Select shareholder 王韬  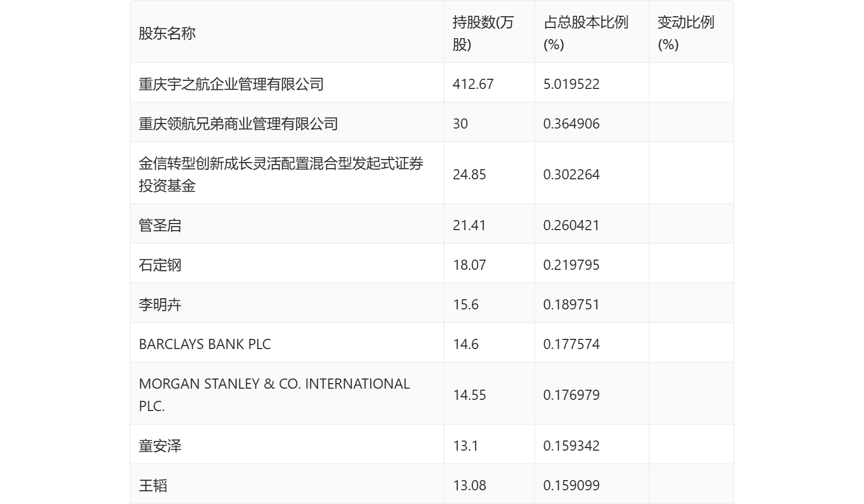pyautogui.click(x=153, y=485)
